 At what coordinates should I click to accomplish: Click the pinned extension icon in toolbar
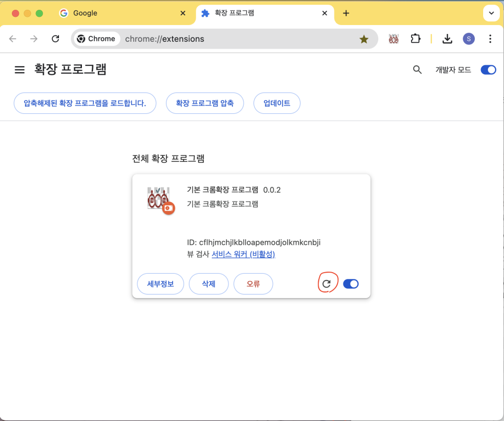pyautogui.click(x=393, y=39)
